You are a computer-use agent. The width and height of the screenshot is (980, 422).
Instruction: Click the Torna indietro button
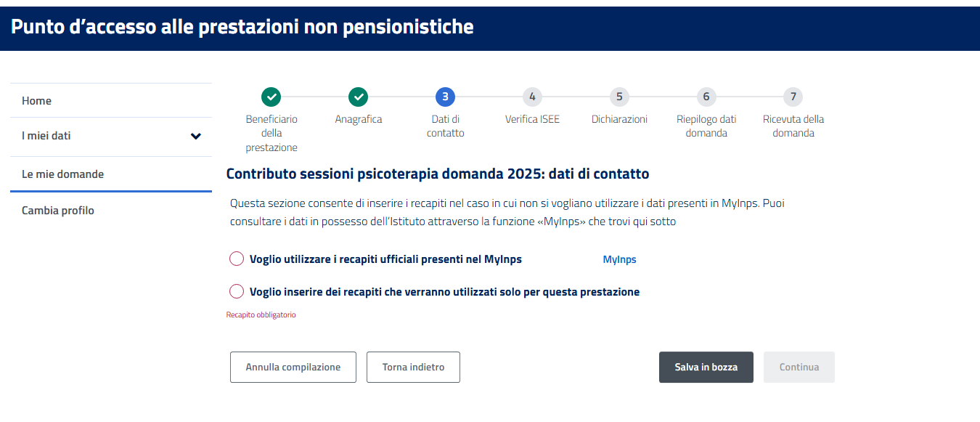click(413, 368)
